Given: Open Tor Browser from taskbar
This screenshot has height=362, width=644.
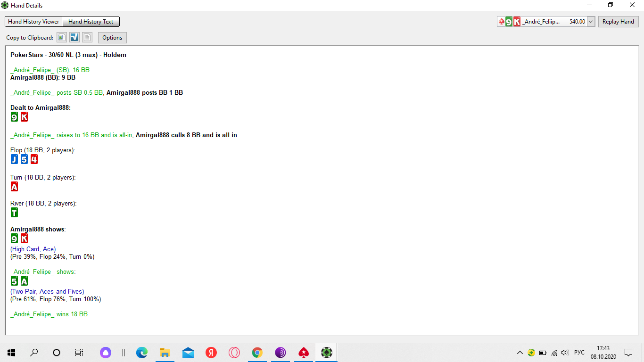Looking at the screenshot, I should coord(281,352).
